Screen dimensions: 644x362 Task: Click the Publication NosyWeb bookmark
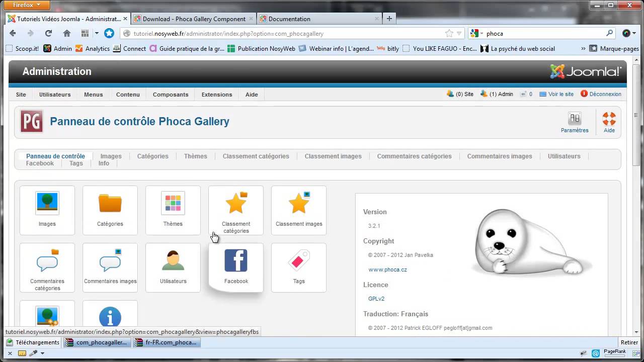(262, 49)
